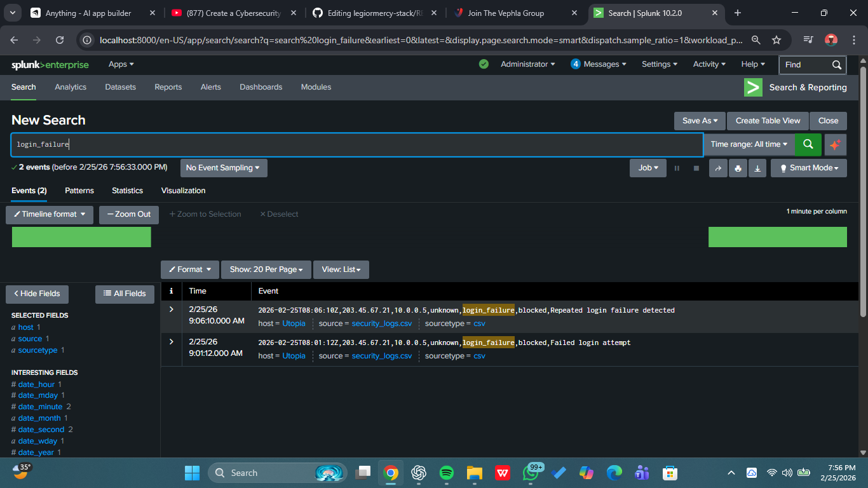Switch to the Statistics tab

click(x=127, y=191)
